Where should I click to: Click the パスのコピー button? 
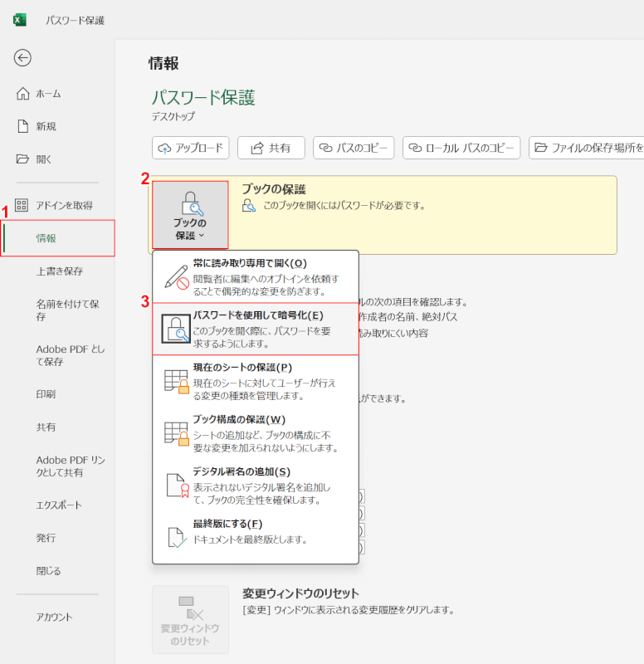pyautogui.click(x=354, y=148)
